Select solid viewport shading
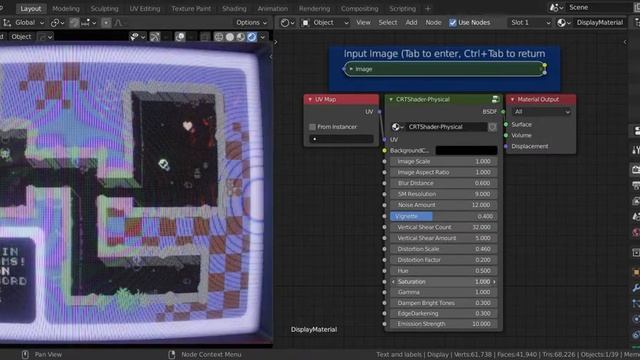This screenshot has height=360, width=640. [230, 37]
